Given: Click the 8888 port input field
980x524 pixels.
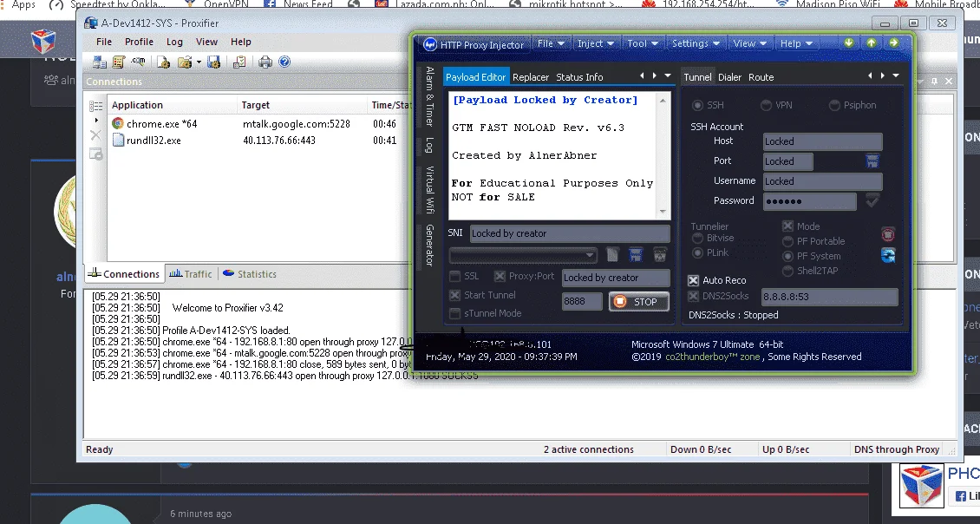Looking at the screenshot, I should tap(581, 301).
